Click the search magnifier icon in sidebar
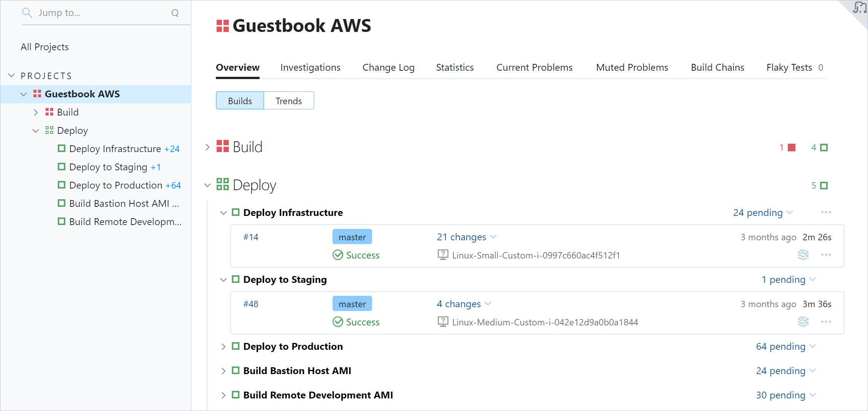The image size is (868, 411). tap(27, 13)
